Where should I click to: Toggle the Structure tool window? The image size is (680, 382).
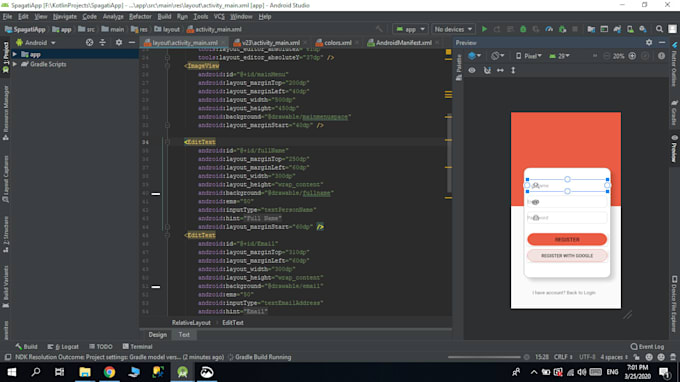(6, 235)
